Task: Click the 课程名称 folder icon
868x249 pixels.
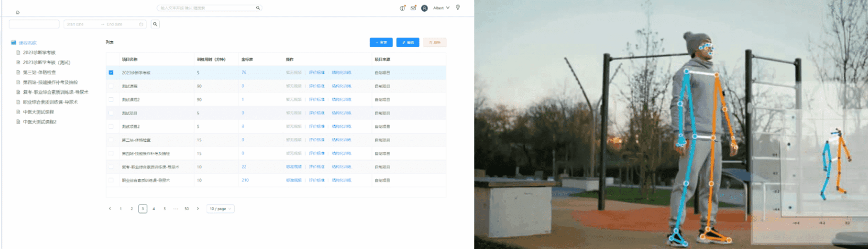Action: (14, 42)
